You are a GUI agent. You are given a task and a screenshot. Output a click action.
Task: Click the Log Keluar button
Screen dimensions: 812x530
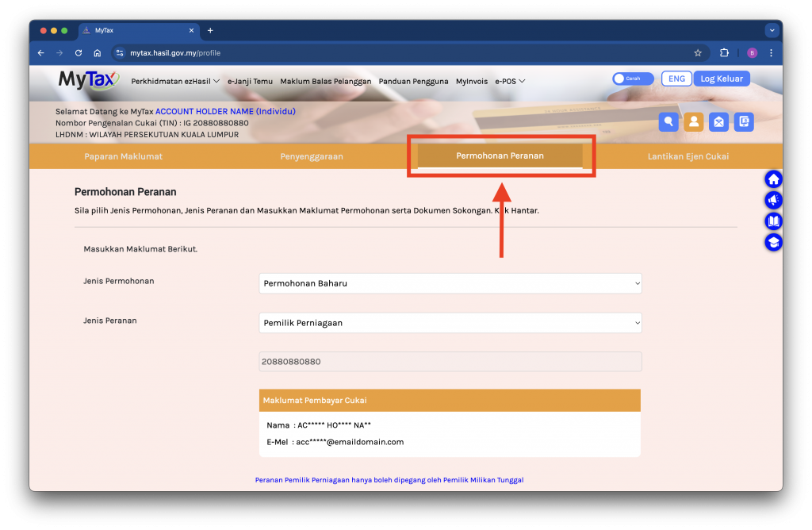coord(722,79)
